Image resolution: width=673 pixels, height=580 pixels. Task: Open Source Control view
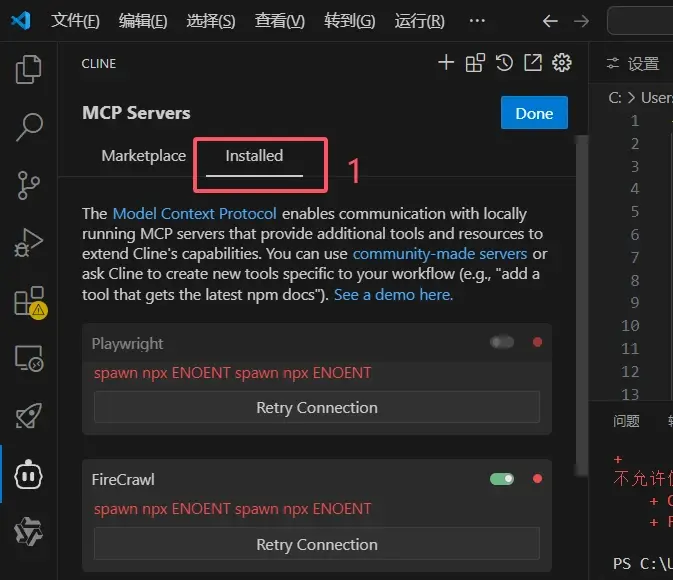(x=29, y=185)
